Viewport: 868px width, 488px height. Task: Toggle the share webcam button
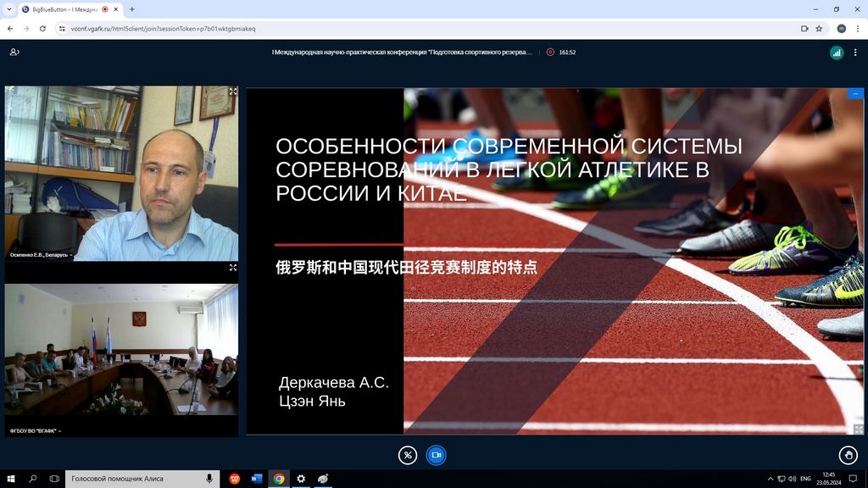coord(436,455)
